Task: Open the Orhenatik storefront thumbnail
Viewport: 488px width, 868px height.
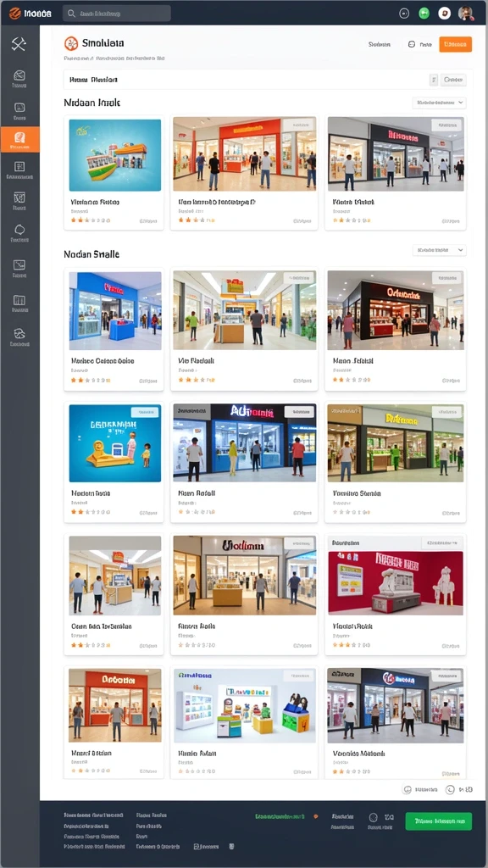Action: tap(395, 310)
